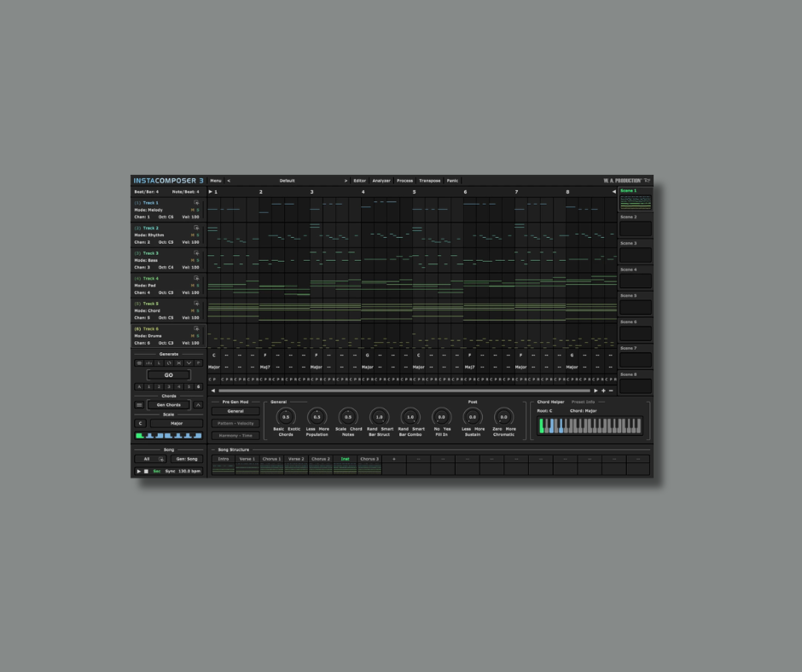Mute Track 1 with M button
This screenshot has height=672, width=802.
pyautogui.click(x=193, y=210)
